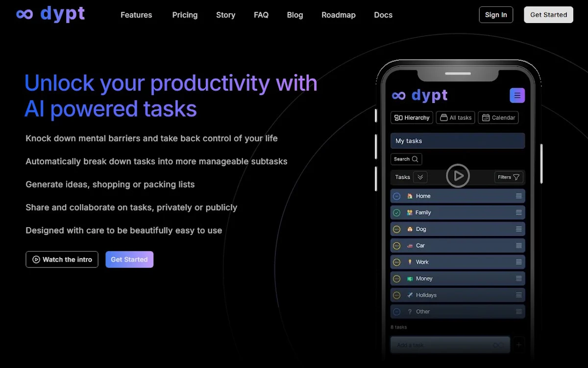Switch to the Hierarchy view tab
Screen dimensions: 588x368
click(412, 118)
